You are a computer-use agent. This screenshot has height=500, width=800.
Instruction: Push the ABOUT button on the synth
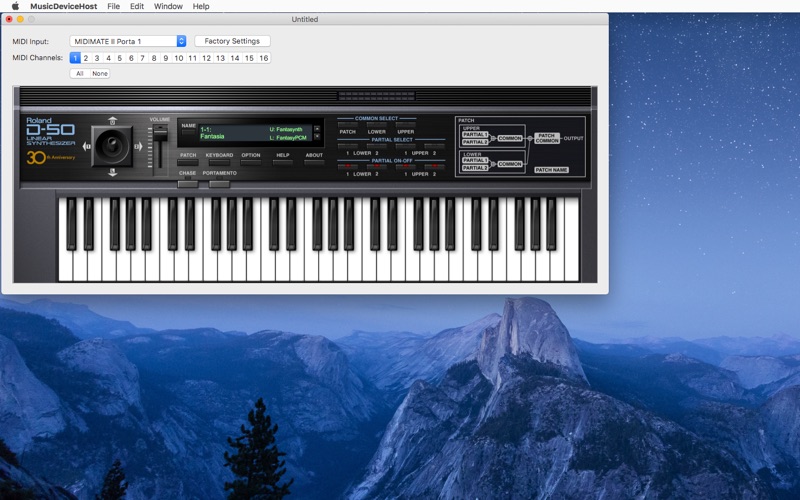tap(314, 163)
